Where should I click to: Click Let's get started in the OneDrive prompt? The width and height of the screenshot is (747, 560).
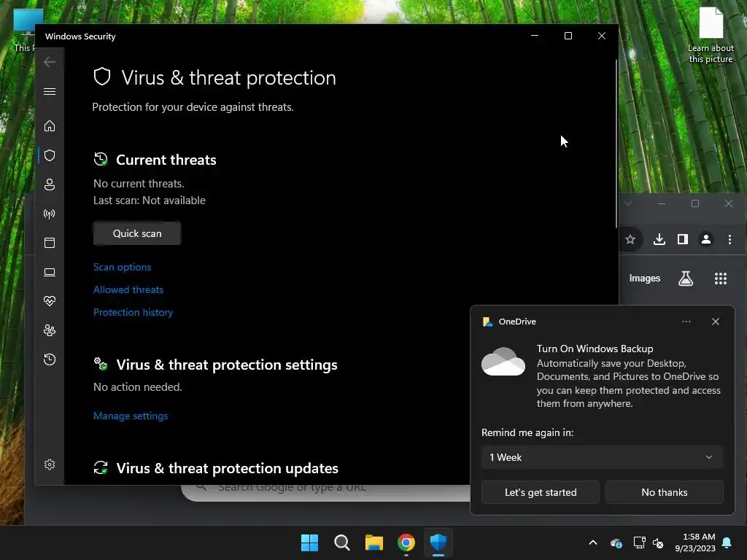[x=541, y=492]
